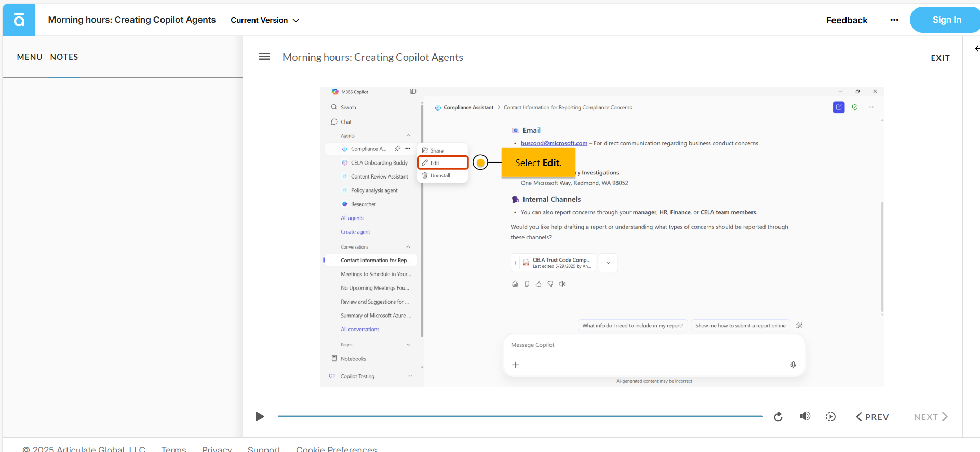Click the thumbs up icon
The image size is (980, 452).
(x=539, y=284)
